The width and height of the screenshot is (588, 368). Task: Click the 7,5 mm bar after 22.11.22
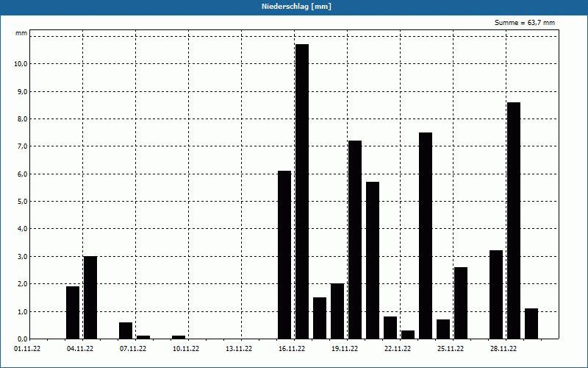426,236
